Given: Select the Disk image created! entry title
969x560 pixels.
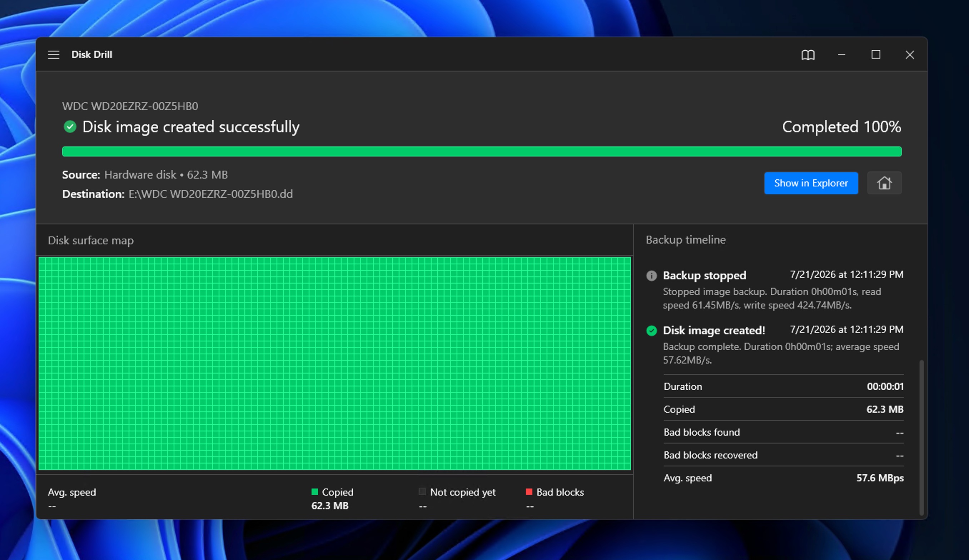Looking at the screenshot, I should point(714,331).
